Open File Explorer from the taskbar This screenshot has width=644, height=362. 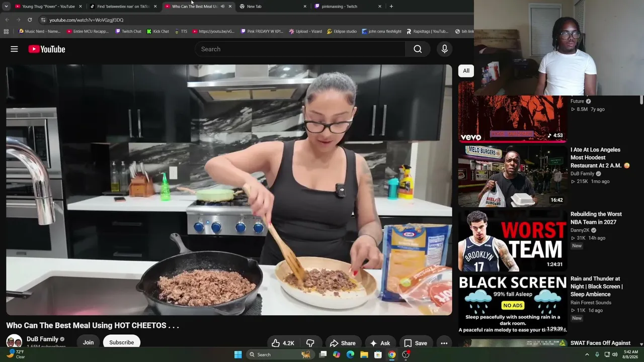(364, 354)
